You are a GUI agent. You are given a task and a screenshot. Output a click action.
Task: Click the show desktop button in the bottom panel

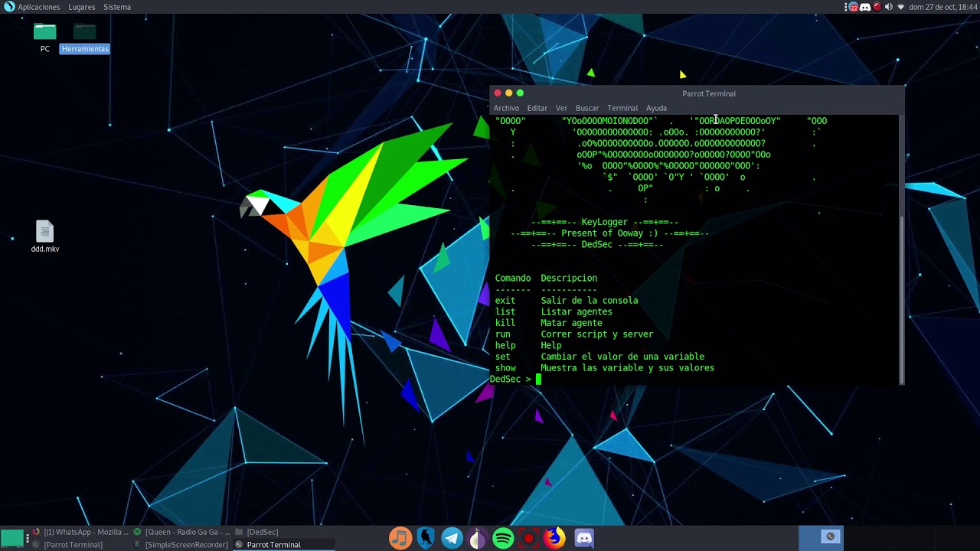(x=12, y=537)
